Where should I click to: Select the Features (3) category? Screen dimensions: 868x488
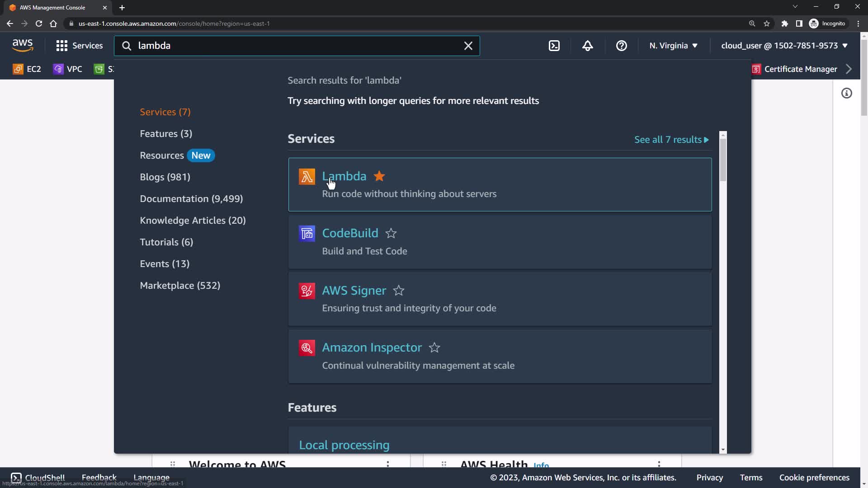(166, 134)
